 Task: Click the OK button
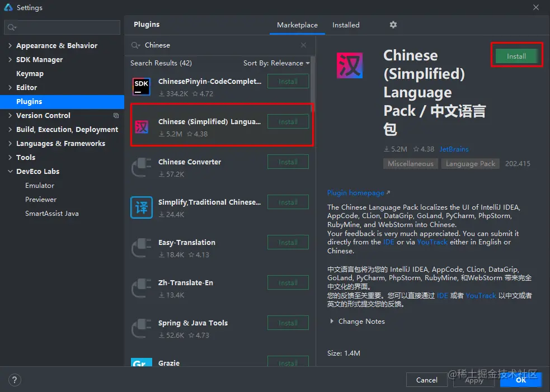click(x=521, y=380)
